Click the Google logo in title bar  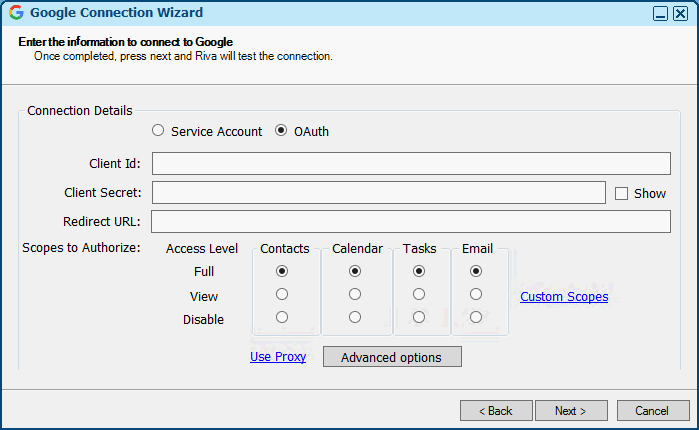pos(16,12)
